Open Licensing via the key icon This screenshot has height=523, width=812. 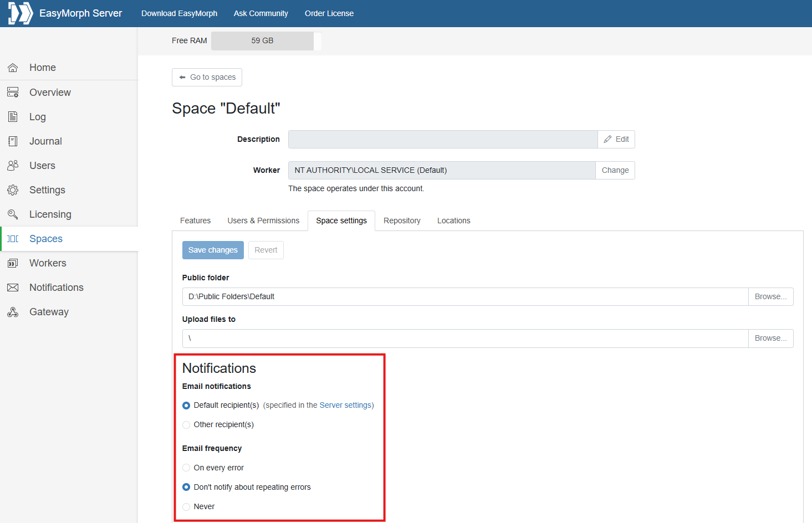(13, 214)
